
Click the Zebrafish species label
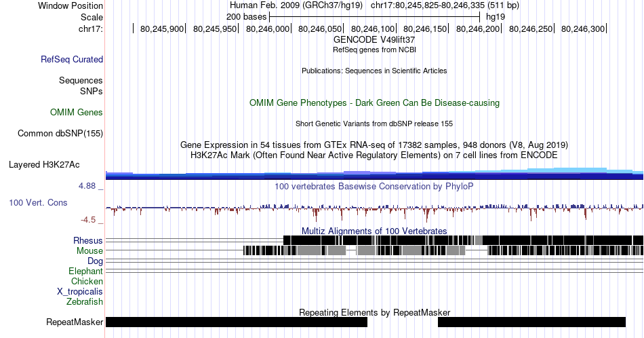(x=84, y=301)
